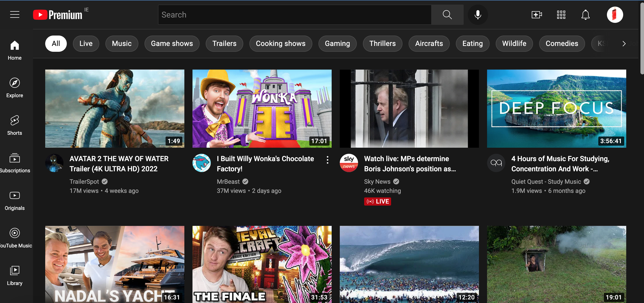The height and width of the screenshot is (303, 644).
Task: Click the page vertical scrollbar
Action: click(x=642, y=38)
